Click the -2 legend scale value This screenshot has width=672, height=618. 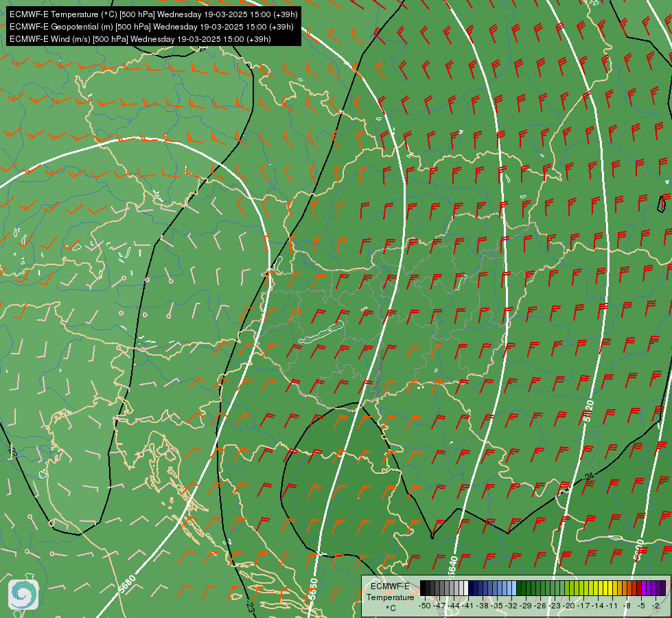(x=656, y=606)
